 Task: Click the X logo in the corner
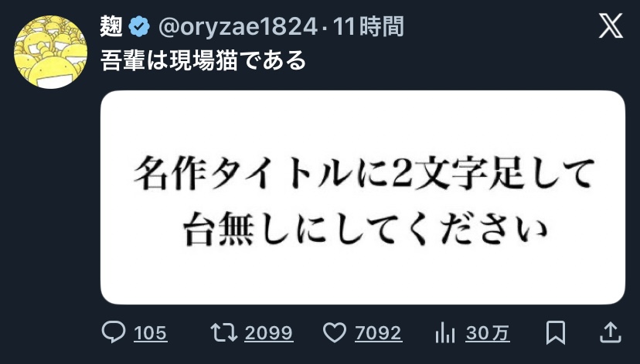click(611, 26)
